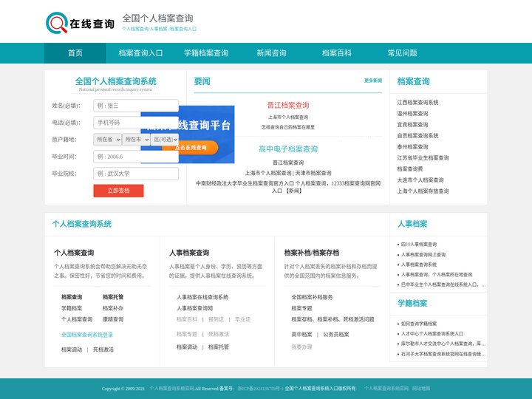This screenshot has height=399, width=532.
Task: Open the 高中电子档案查询 headline
Action: (x=288, y=149)
